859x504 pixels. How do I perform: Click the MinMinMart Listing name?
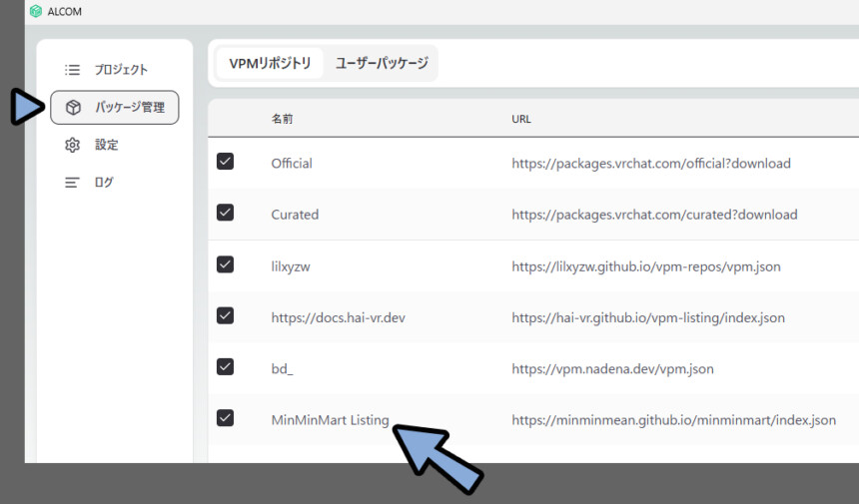[330, 420]
